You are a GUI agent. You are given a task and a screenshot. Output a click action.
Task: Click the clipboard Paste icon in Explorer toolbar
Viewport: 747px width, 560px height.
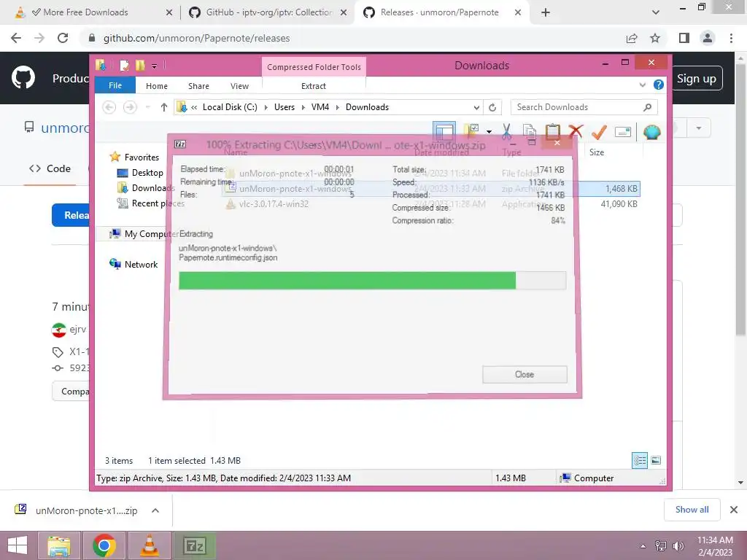pos(553,132)
